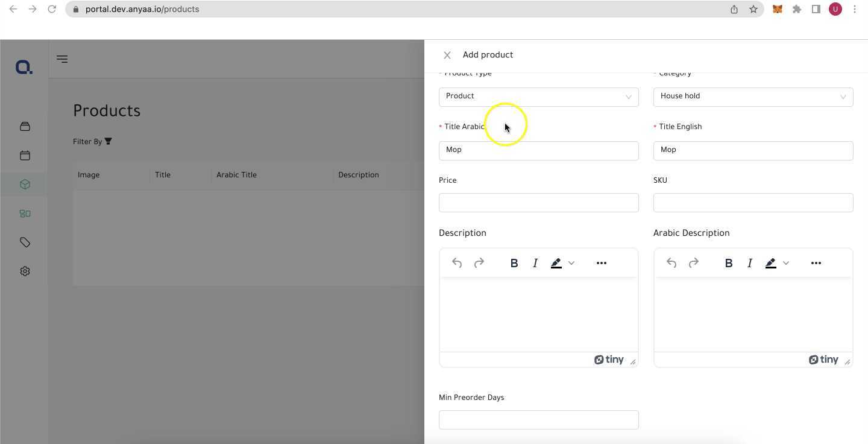The height and width of the screenshot is (444, 868).
Task: Open the more options ellipsis in Description toolbar
Action: click(x=601, y=262)
